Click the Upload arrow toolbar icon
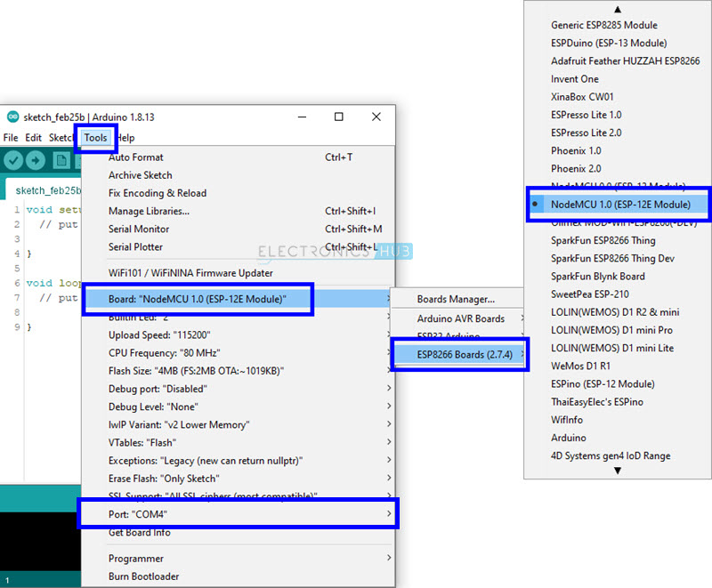This screenshot has height=588, width=712. coord(36,160)
